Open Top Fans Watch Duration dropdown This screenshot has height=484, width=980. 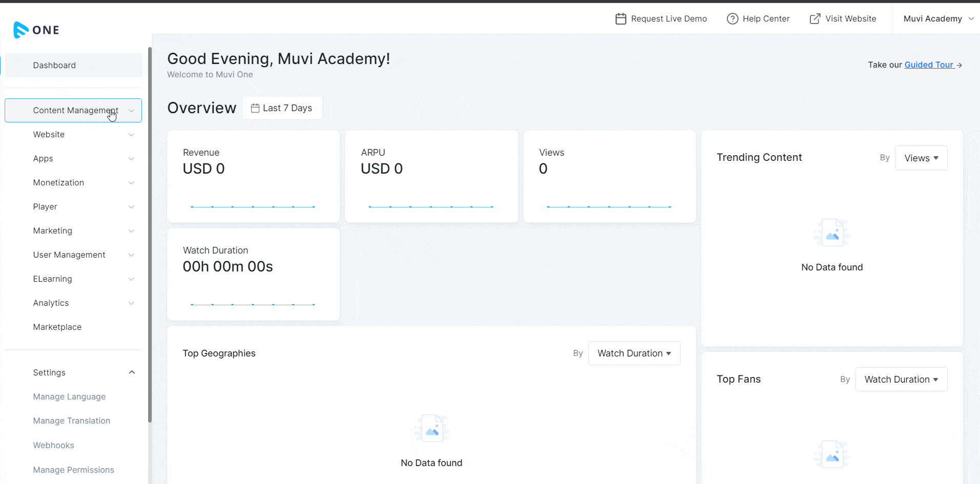[x=901, y=379]
